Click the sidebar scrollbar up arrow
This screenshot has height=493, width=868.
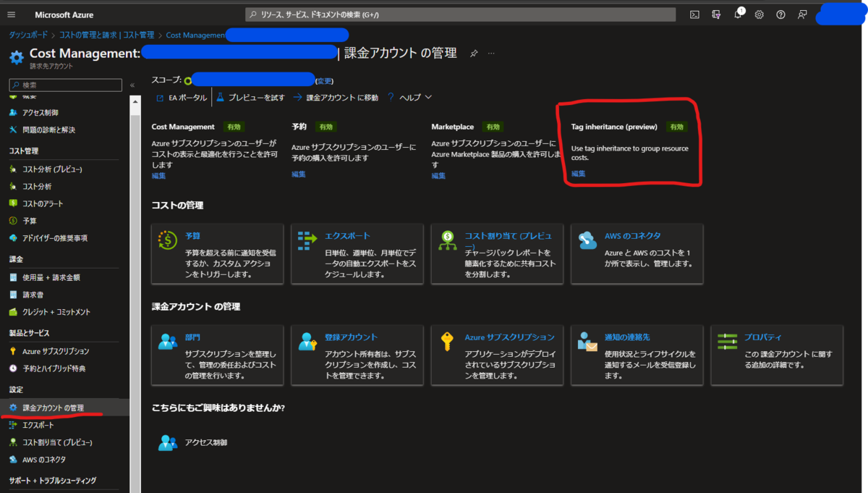135,101
